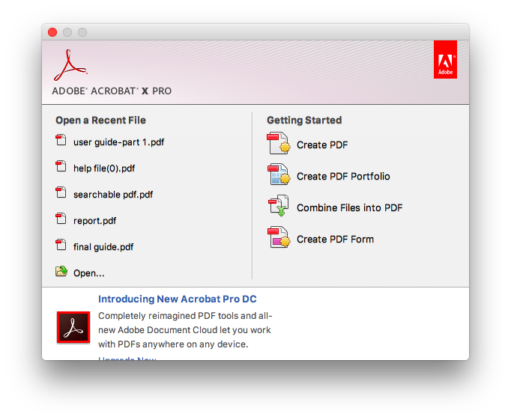Click the Combine Files into PDF icon
Image resolution: width=511 pixels, height=420 pixels.
click(279, 205)
